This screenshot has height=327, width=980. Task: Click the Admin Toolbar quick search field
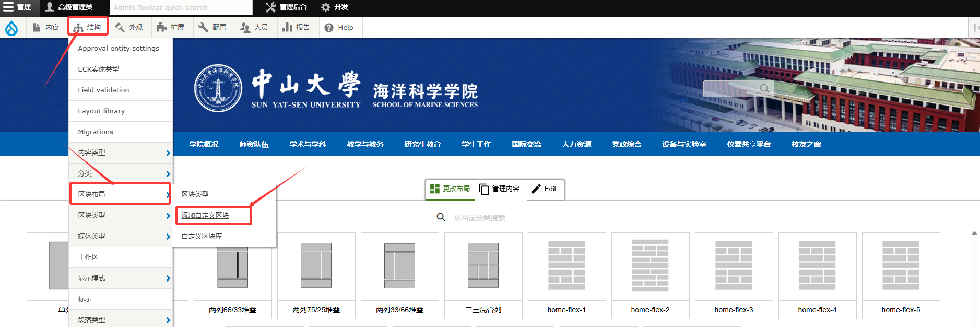(x=181, y=7)
